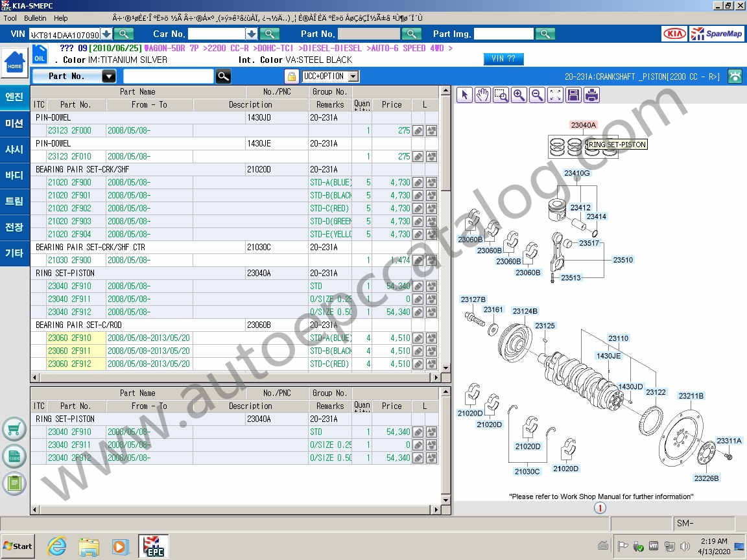This screenshot has width=747, height=560.
Task: Click the page 1 indicator below the diagram
Action: 600,508
